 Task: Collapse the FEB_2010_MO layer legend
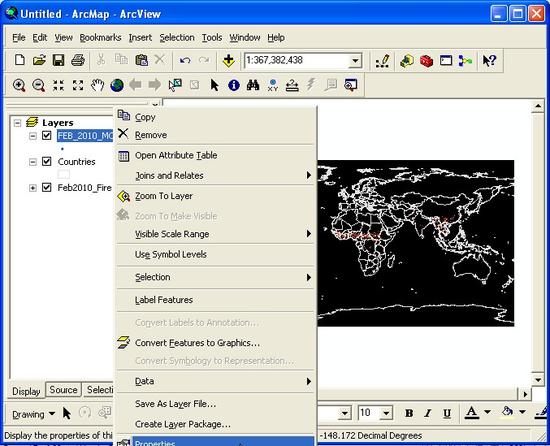coord(33,136)
